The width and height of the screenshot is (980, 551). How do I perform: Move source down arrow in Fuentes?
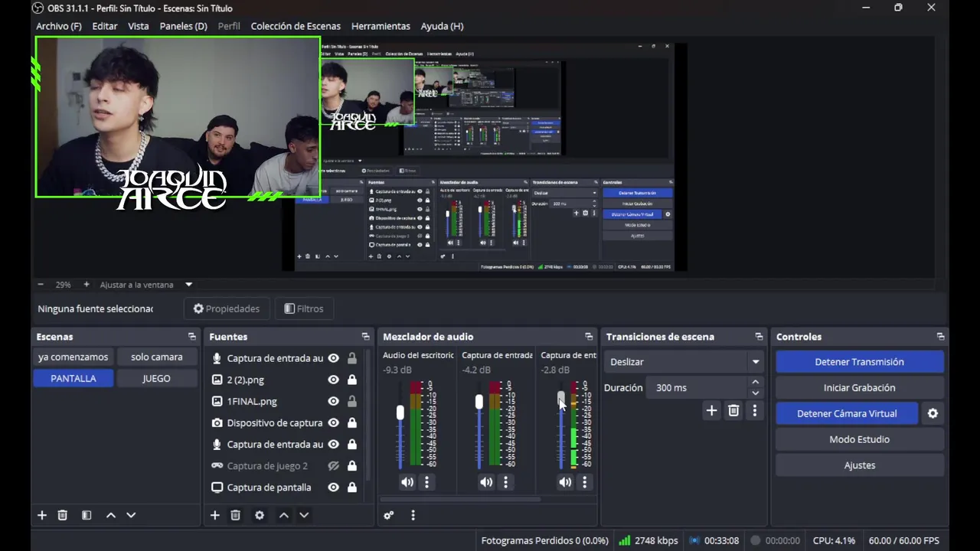(x=304, y=515)
